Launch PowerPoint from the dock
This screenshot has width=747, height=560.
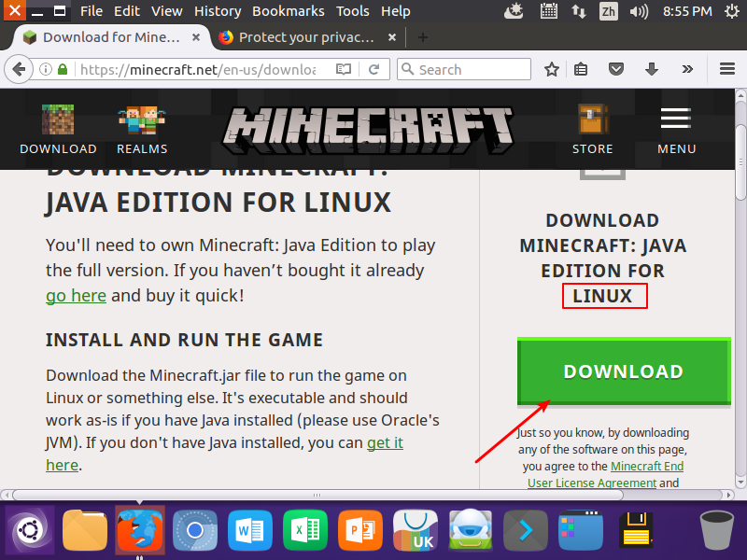click(360, 530)
